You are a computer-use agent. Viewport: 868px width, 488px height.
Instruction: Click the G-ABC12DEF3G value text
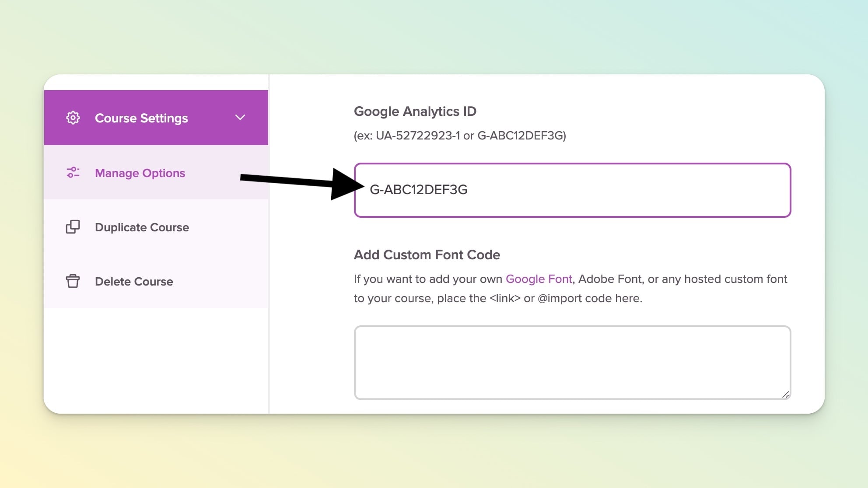click(418, 190)
